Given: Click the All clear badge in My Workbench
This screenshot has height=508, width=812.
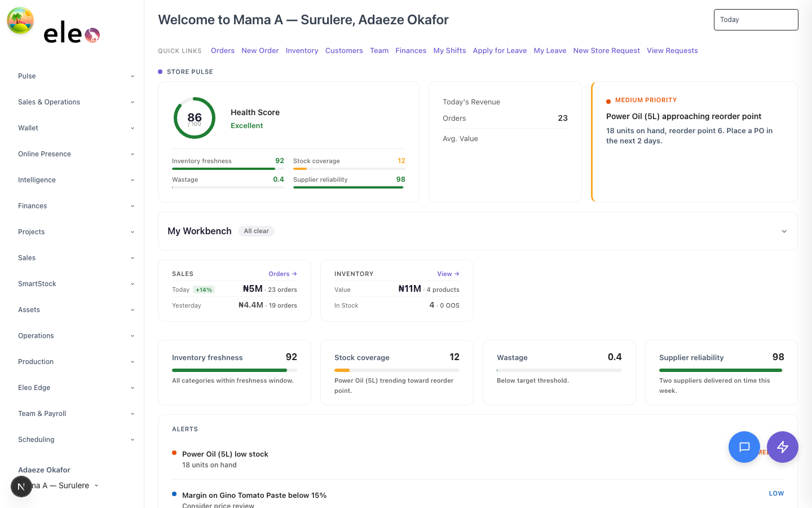Looking at the screenshot, I should pyautogui.click(x=256, y=231).
